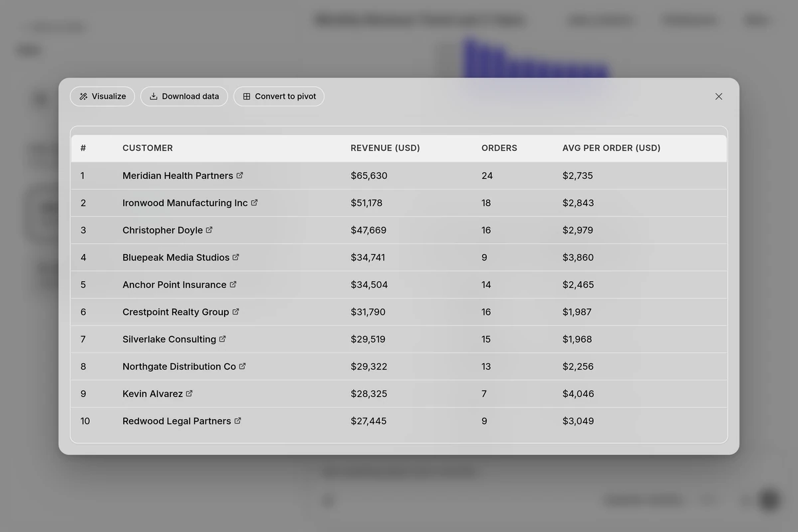The width and height of the screenshot is (798, 532).
Task: Click the $4,046 average per order cell
Action: (579, 394)
